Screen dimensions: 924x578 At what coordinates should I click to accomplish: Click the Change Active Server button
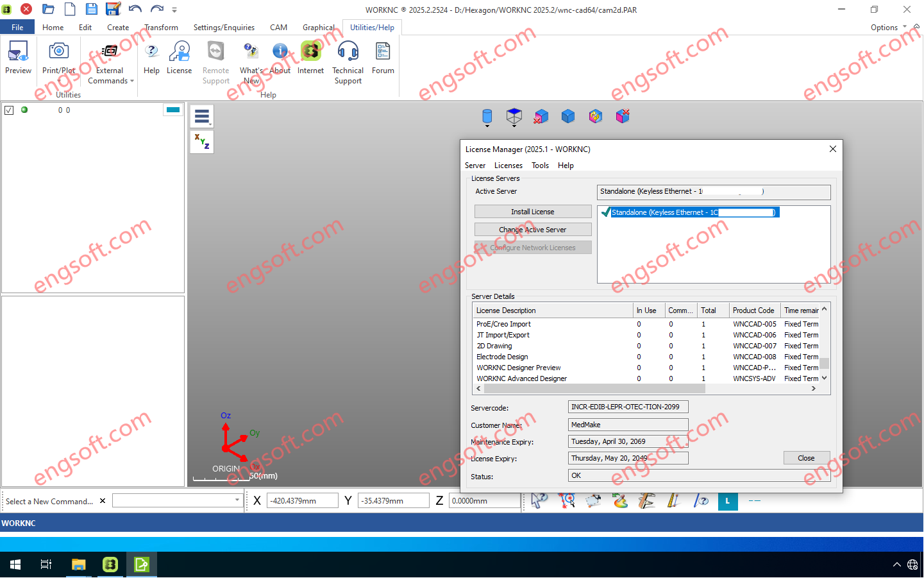tap(533, 230)
